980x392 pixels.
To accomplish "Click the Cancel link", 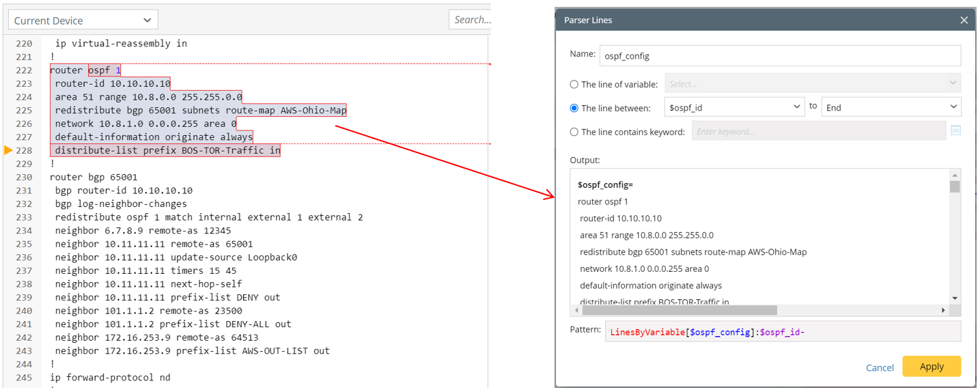I will pyautogui.click(x=880, y=367).
